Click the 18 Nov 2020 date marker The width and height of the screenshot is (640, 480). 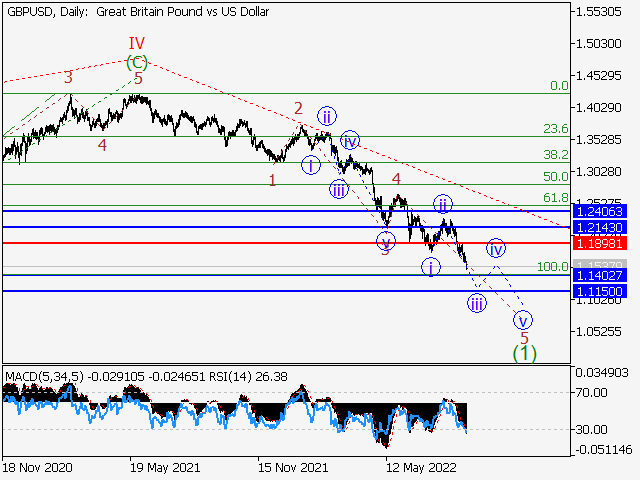click(x=38, y=467)
